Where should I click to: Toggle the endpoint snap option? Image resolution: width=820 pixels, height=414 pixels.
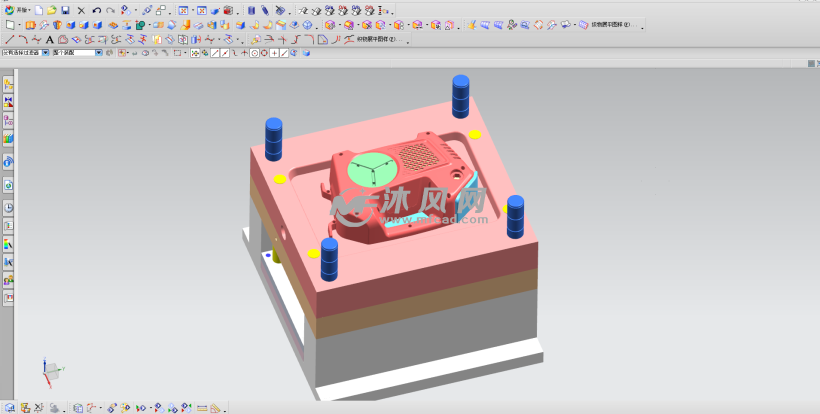(213, 52)
